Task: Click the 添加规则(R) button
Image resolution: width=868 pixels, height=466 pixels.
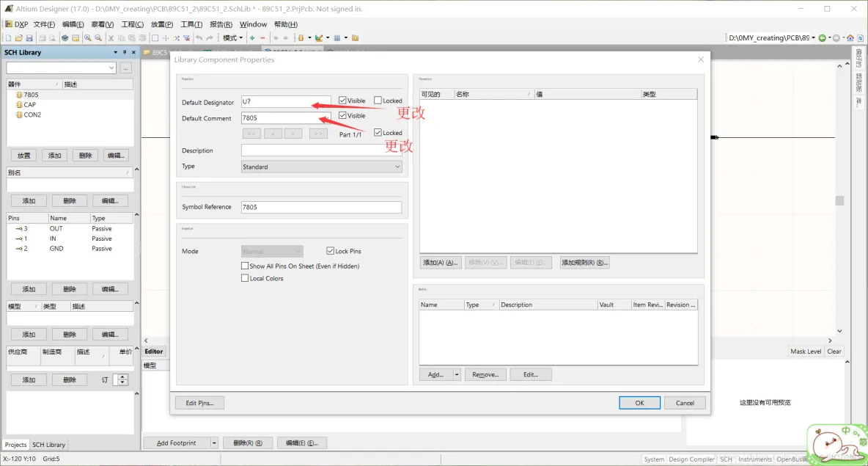Action: pyautogui.click(x=584, y=263)
